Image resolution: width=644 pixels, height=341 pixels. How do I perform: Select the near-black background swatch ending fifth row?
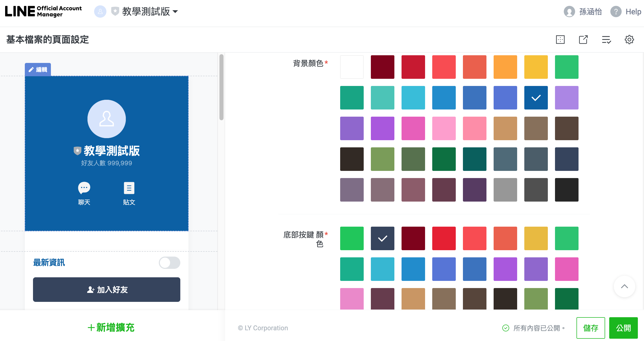pos(567,190)
